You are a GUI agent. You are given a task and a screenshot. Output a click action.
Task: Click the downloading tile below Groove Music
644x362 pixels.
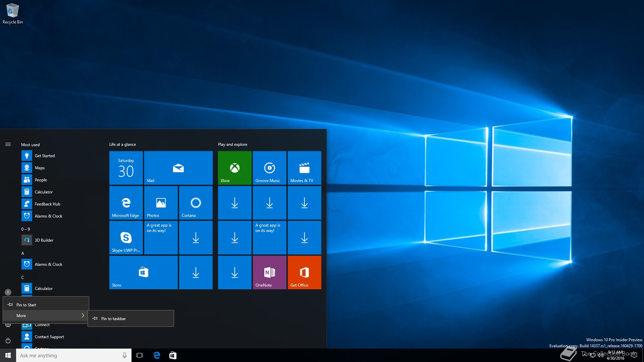click(x=270, y=202)
